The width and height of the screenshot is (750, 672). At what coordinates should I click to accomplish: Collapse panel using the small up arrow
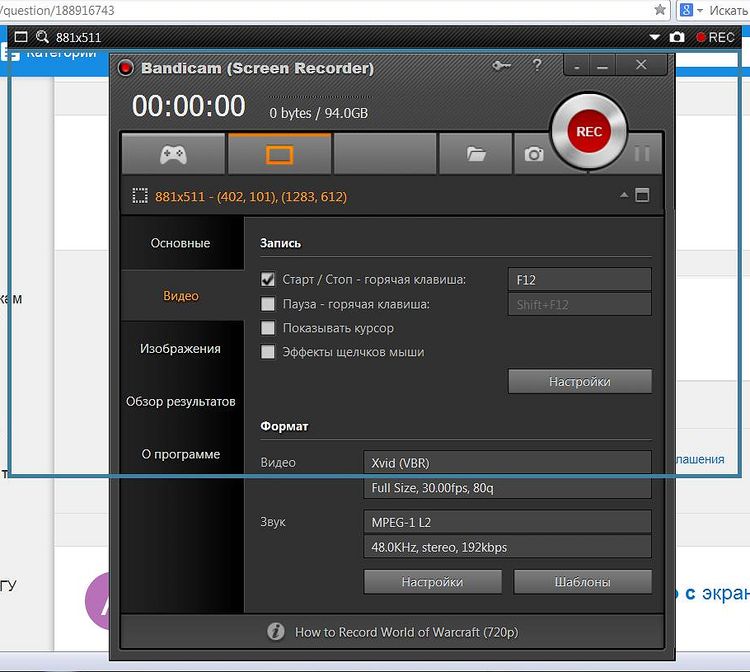(624, 195)
